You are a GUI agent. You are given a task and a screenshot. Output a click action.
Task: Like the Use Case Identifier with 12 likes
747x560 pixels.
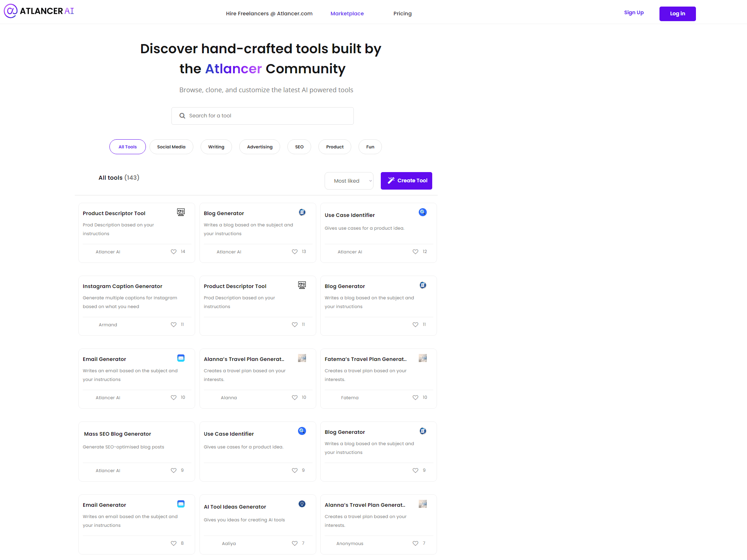[415, 252]
